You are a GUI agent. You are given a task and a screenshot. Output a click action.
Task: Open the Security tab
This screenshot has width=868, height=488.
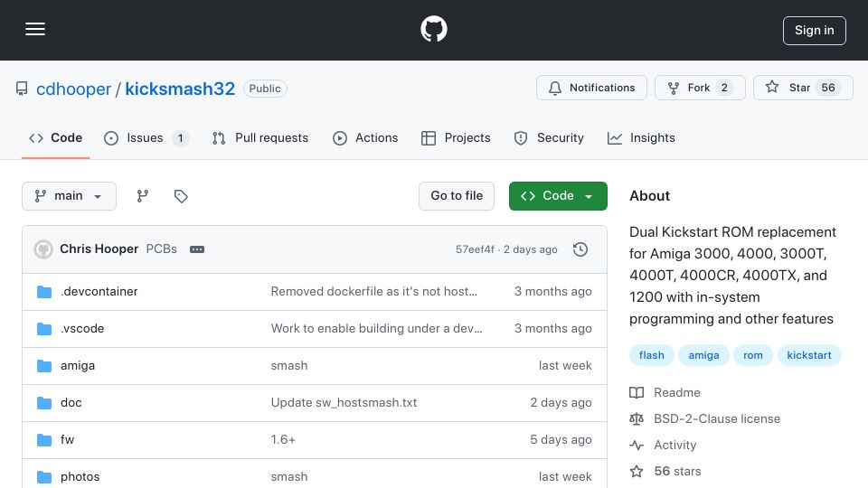pyautogui.click(x=549, y=137)
